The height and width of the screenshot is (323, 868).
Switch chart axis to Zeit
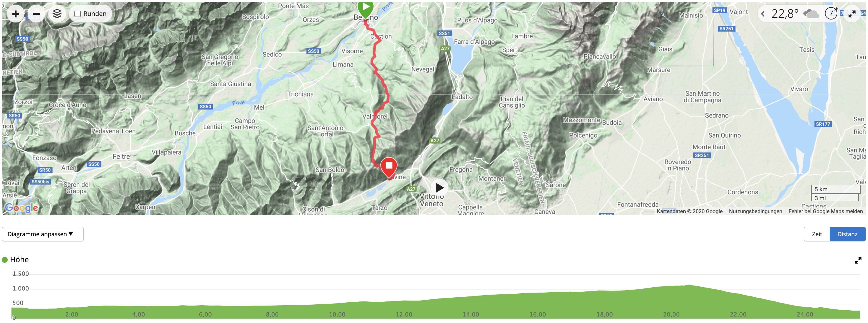click(817, 234)
